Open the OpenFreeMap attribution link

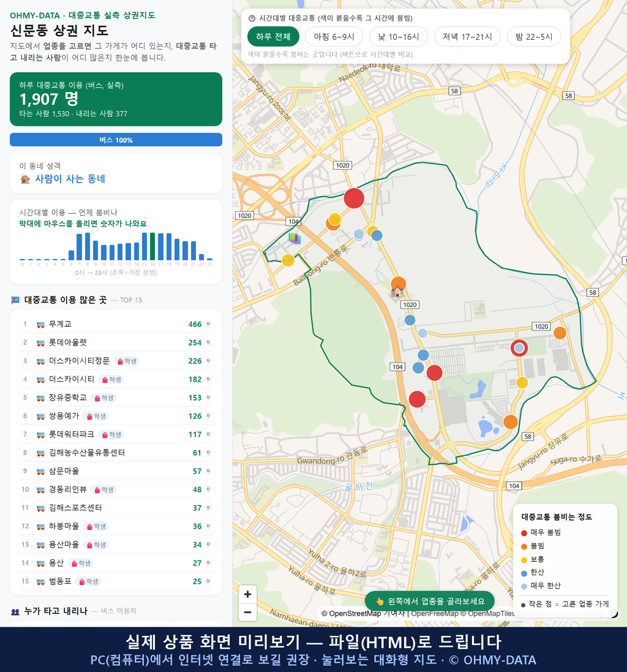pos(435,614)
